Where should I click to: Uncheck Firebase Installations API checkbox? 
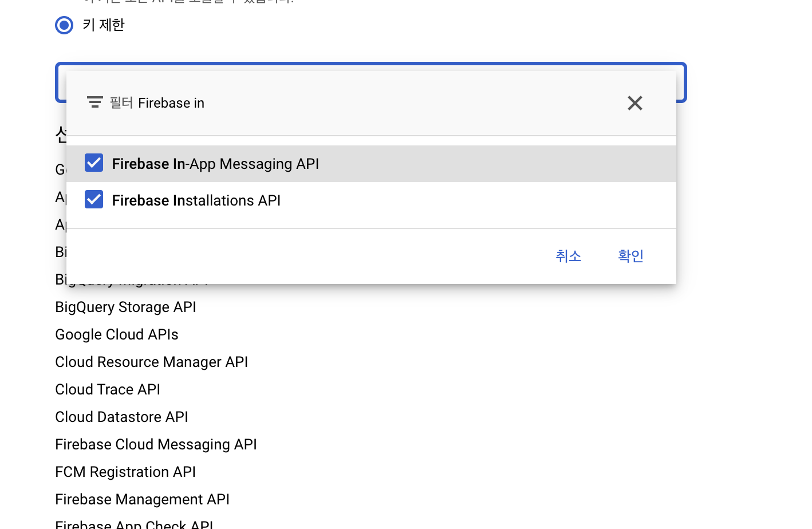point(94,200)
